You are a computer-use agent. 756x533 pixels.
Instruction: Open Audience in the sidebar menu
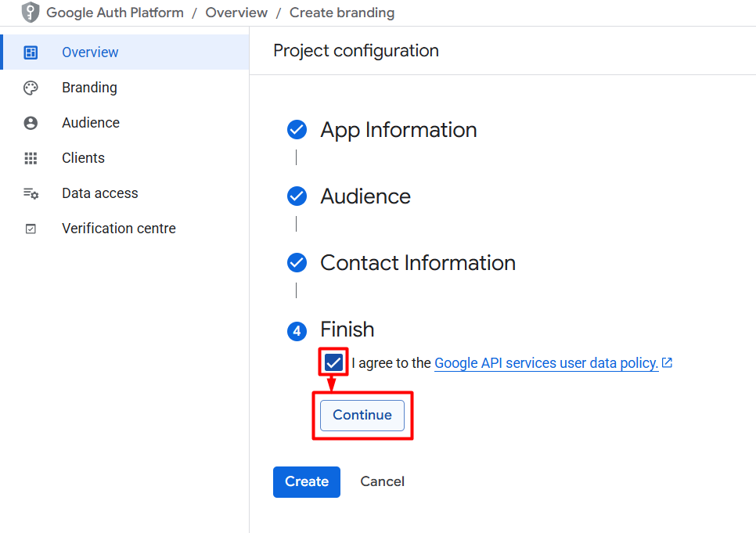click(x=125, y=123)
